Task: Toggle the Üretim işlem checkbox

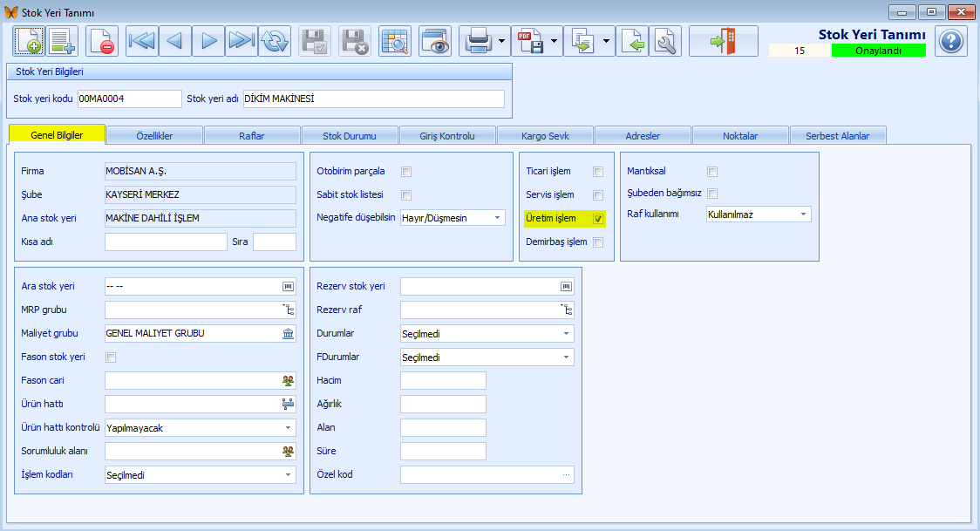Action: (598, 219)
